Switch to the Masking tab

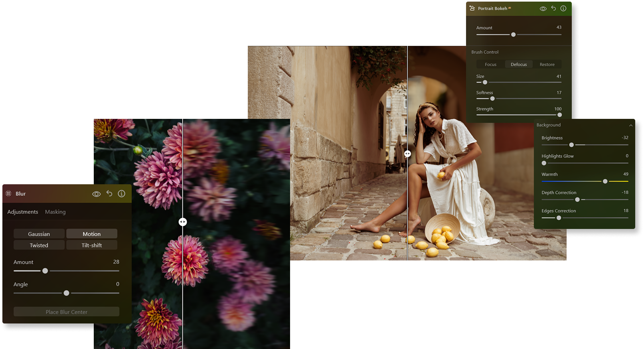pyautogui.click(x=55, y=212)
